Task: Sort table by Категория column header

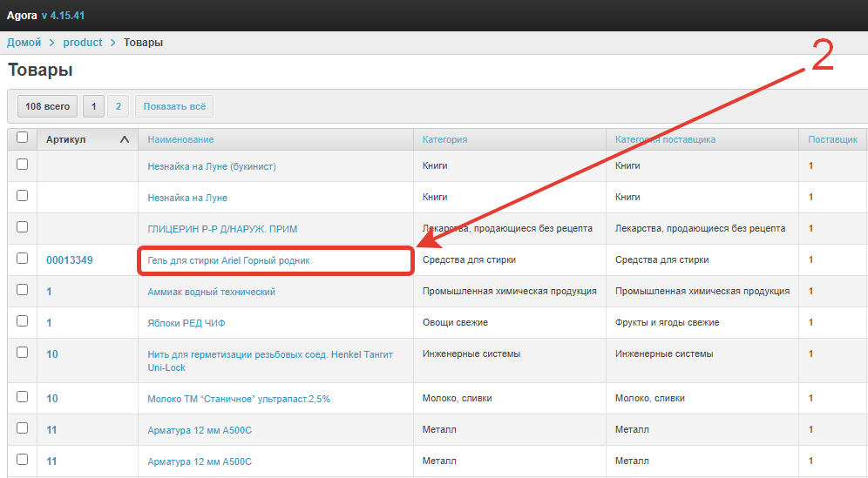Action: (444, 139)
